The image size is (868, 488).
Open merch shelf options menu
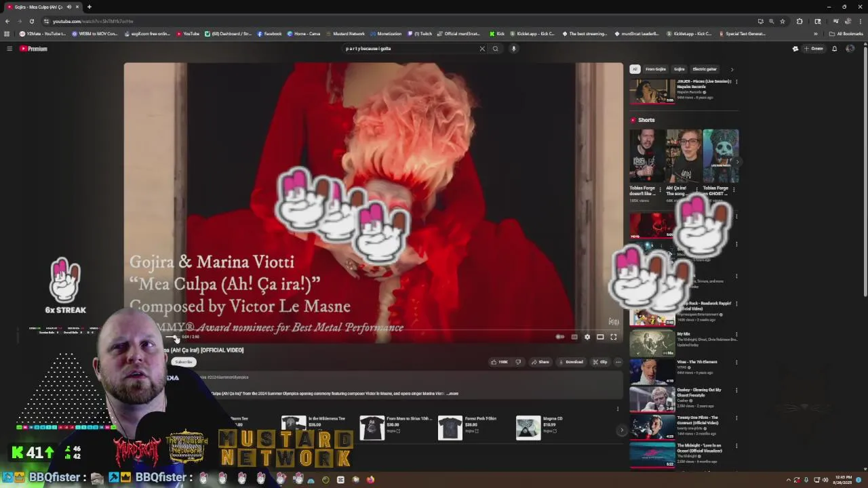(x=617, y=409)
